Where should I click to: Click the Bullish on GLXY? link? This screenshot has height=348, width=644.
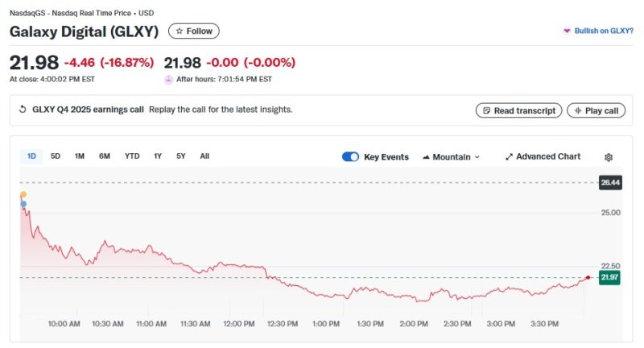click(x=598, y=31)
